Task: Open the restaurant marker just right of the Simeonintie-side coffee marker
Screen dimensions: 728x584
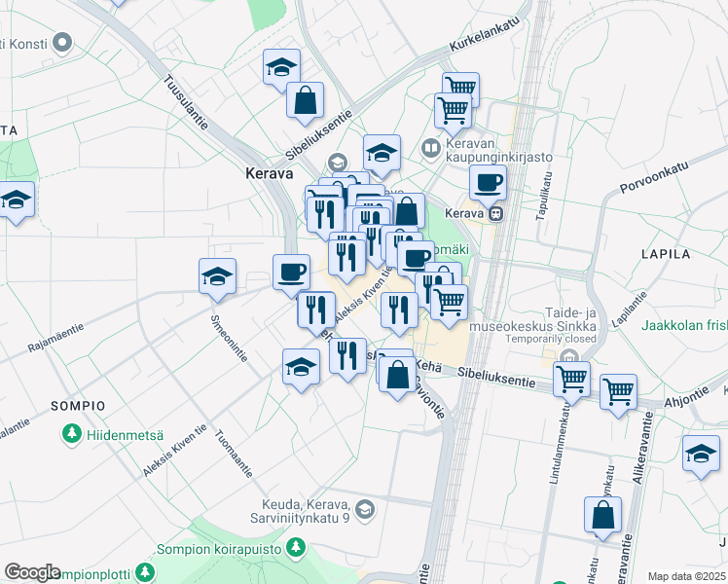Action: click(316, 311)
